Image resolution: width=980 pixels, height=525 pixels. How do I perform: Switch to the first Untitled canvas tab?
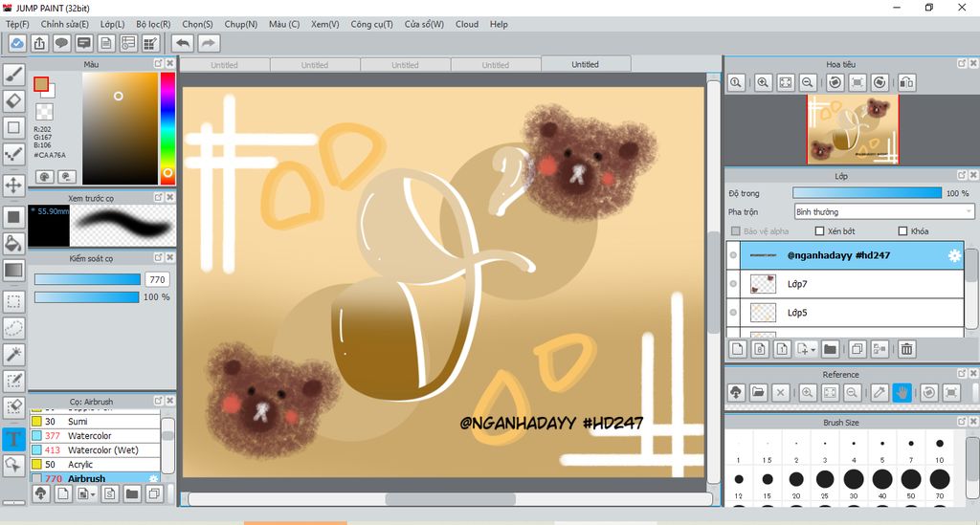[x=224, y=65]
